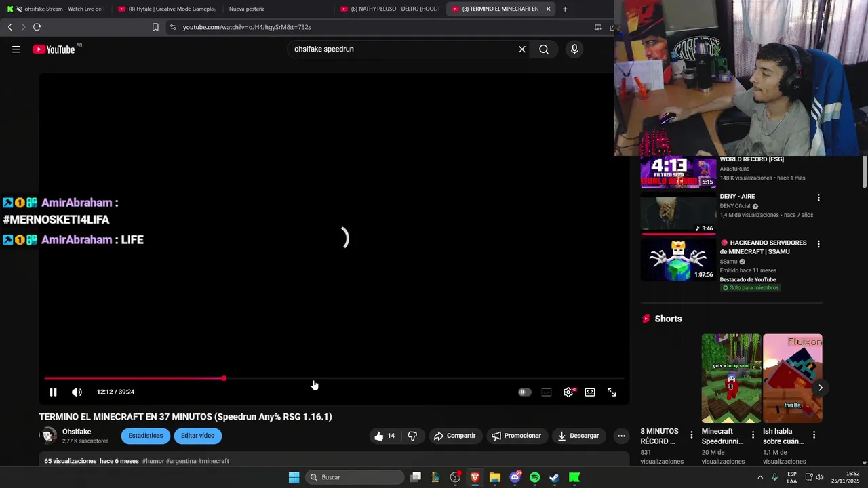The height and width of the screenshot is (488, 868).
Task: Click the #argentina hashtag
Action: tap(181, 461)
